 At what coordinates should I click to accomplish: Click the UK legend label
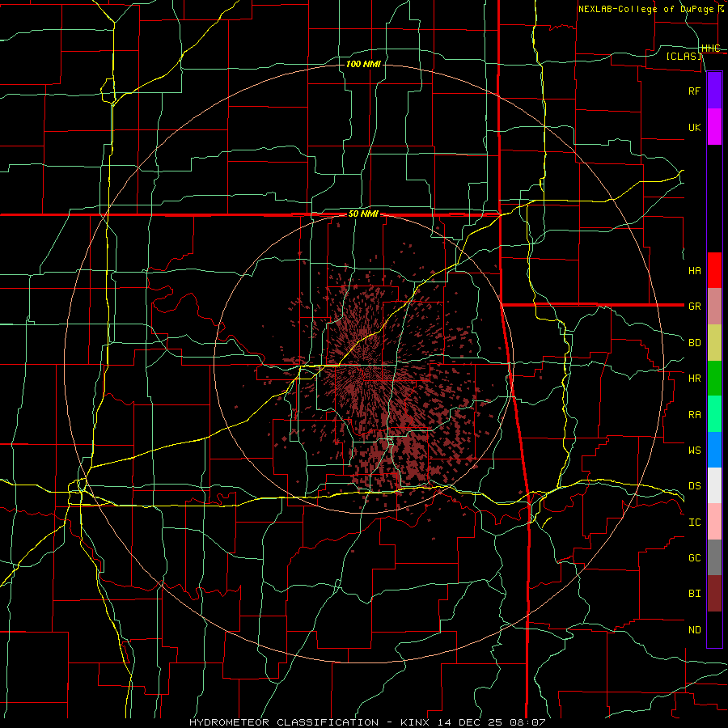(694, 127)
